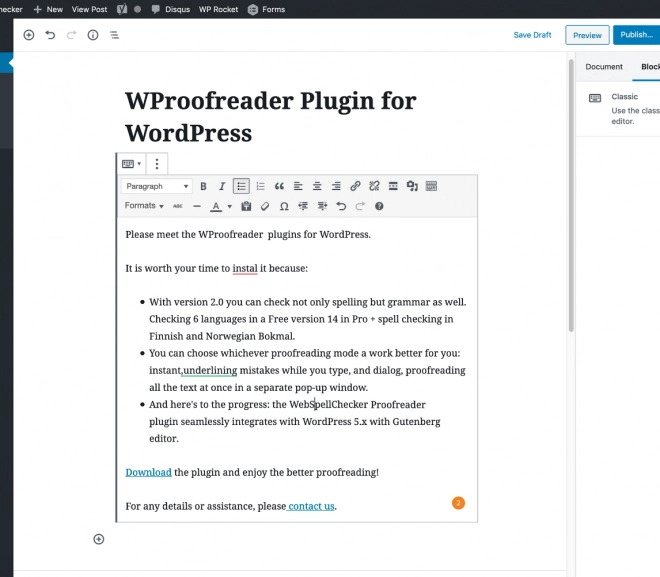The image size is (660, 577).
Task: Open Disqus menu in admin bar
Action: [x=171, y=9]
